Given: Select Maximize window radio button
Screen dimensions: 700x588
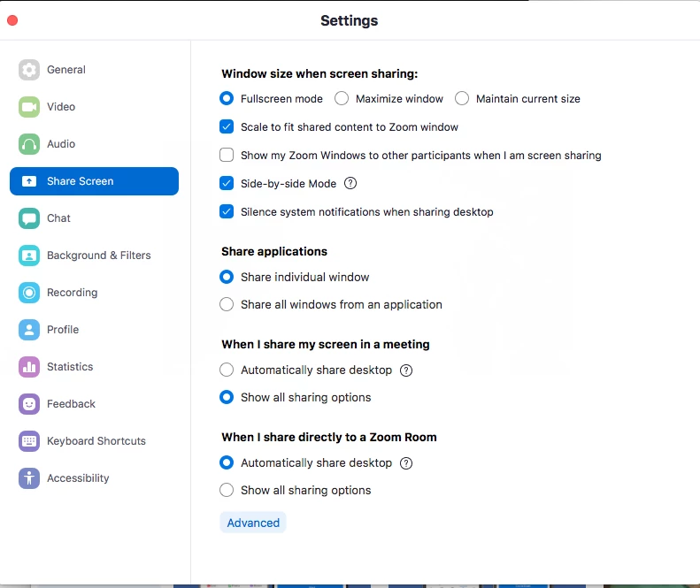Looking at the screenshot, I should click(x=342, y=99).
